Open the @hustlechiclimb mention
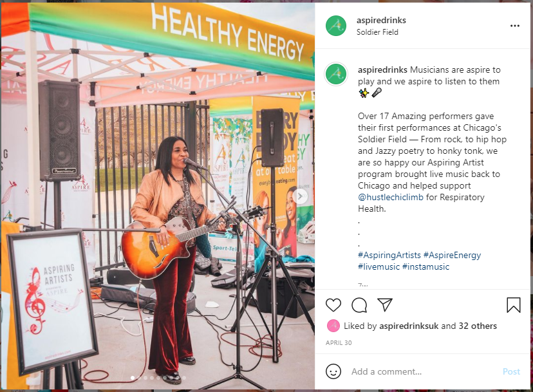 (390, 197)
